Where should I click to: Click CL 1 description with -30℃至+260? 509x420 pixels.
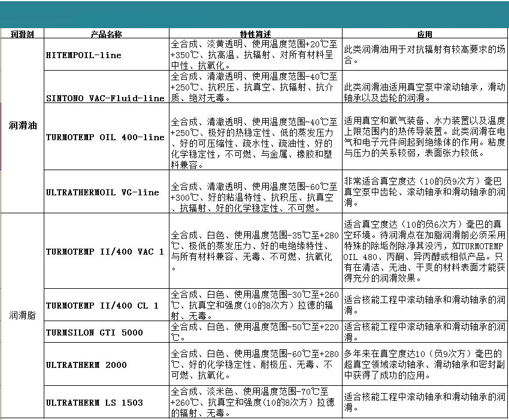(x=256, y=305)
